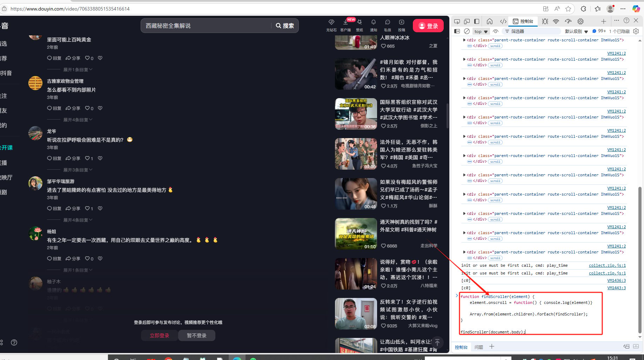Screen dimensions: 644x360
Task: Click the back-to-top arrow button
Action: 437,342
